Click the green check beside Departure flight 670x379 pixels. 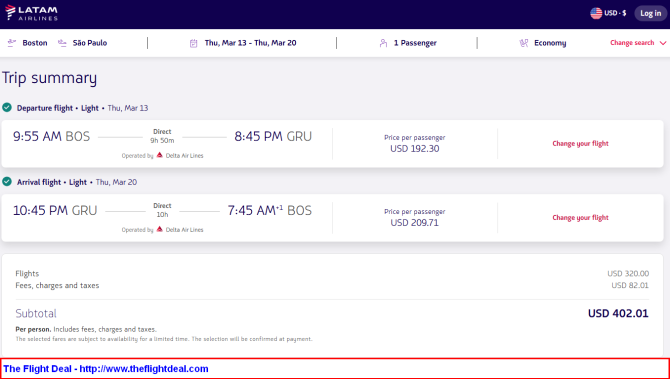click(7, 107)
